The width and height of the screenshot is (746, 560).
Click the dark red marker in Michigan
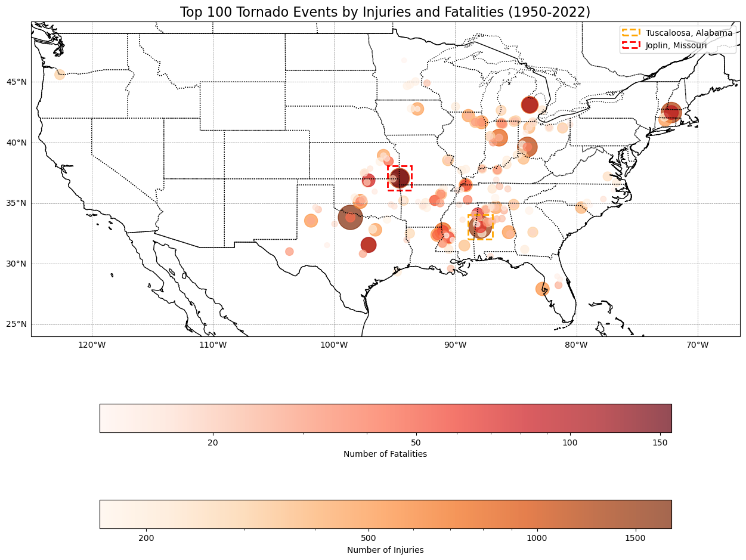(530, 105)
